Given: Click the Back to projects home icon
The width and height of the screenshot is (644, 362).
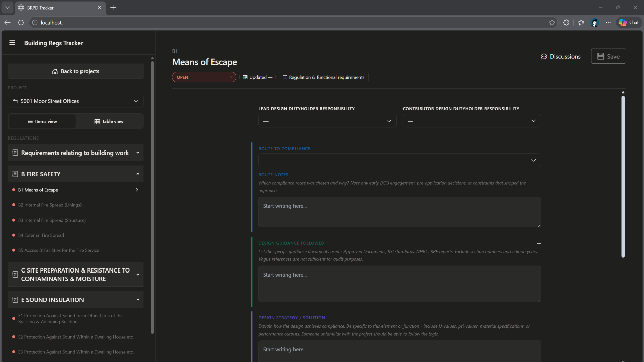Looking at the screenshot, I should click(x=55, y=71).
